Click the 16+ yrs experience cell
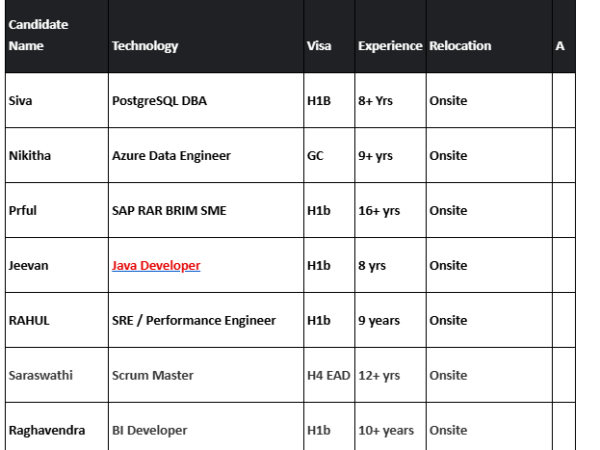Screen dimensions: 600x450 coord(390,210)
